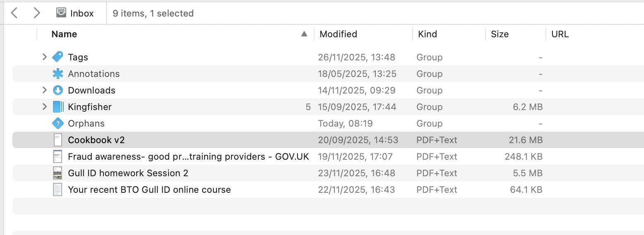
Task: Click the blue Tags group icon
Action: tap(58, 57)
